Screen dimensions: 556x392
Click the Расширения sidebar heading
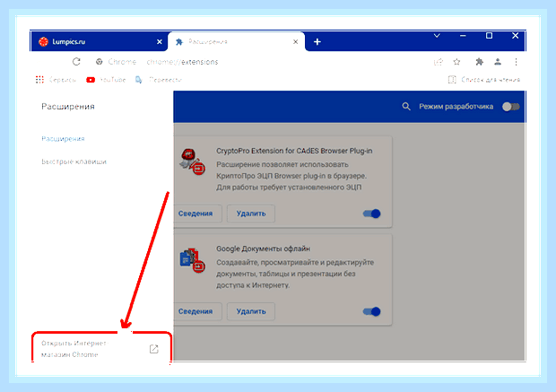(x=68, y=107)
